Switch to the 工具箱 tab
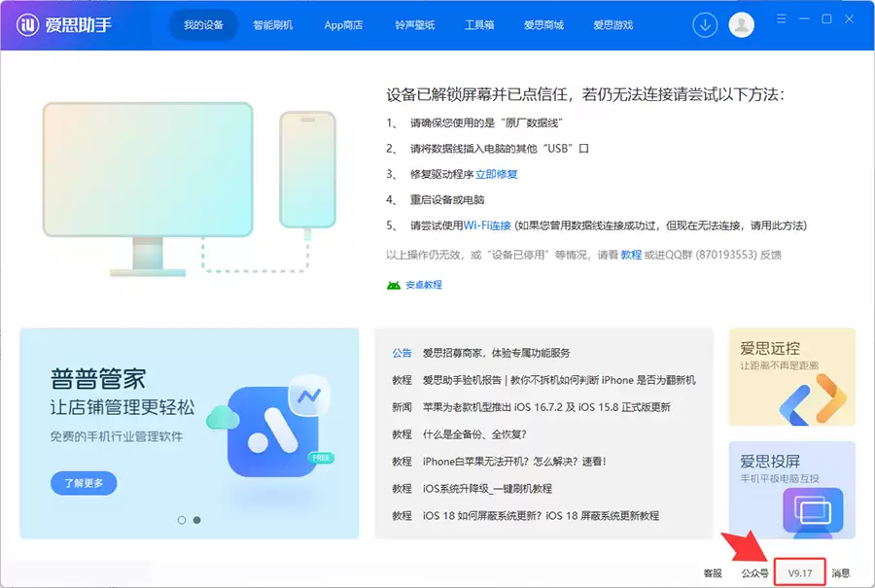The width and height of the screenshot is (875, 588). [x=479, y=25]
